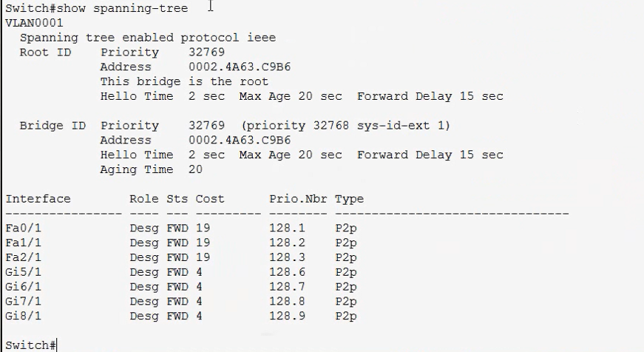Image resolution: width=644 pixels, height=352 pixels.
Task: Click the Gi7/1 interface name
Action: pyautogui.click(x=24, y=302)
